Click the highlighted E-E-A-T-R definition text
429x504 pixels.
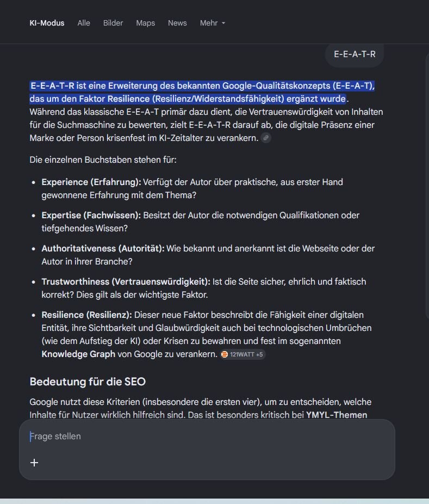(x=202, y=92)
